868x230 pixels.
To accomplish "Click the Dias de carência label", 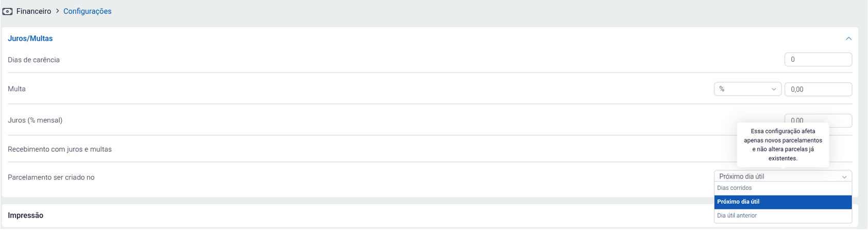I will (x=33, y=60).
